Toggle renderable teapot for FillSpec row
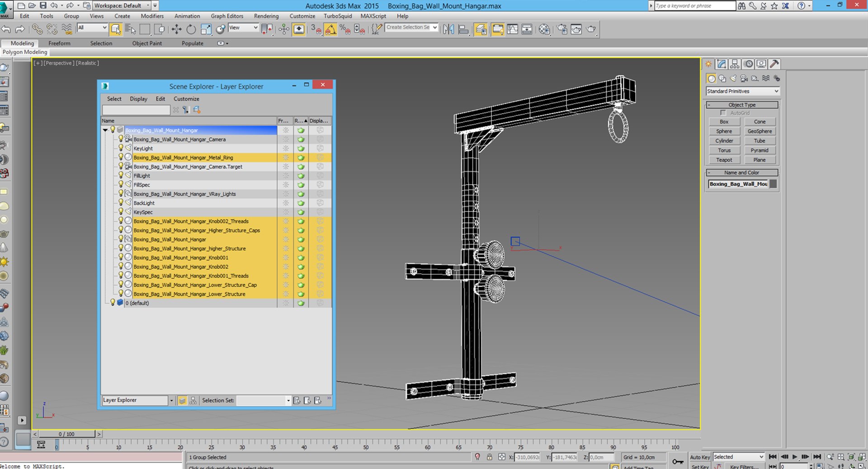This screenshot has height=469, width=868. point(301,185)
